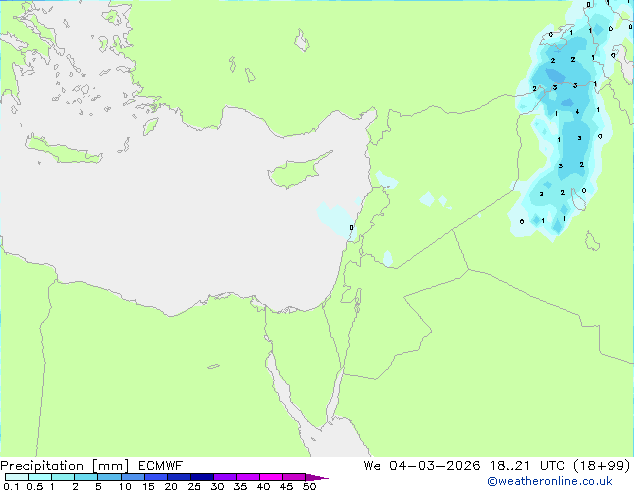Click the island of Crete on the map
The image size is (634, 490).
coord(63,150)
